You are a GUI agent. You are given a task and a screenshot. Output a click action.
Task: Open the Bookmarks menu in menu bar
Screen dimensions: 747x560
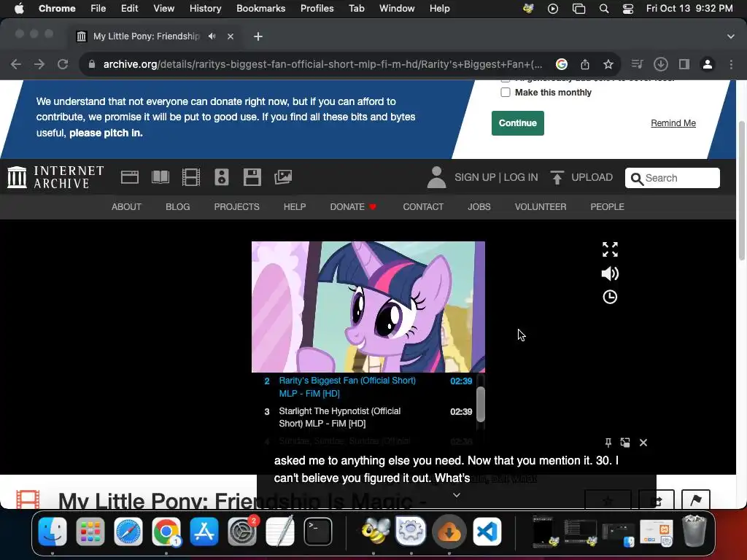point(260,8)
